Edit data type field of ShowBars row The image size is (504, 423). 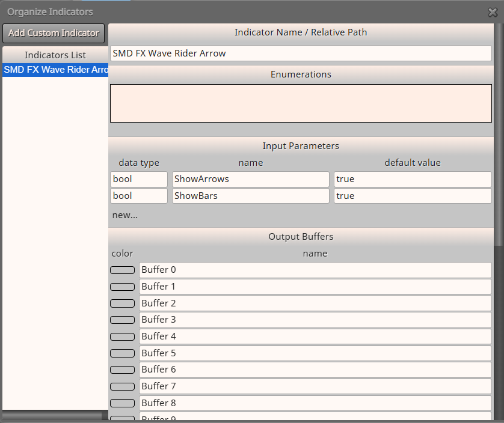(x=139, y=196)
